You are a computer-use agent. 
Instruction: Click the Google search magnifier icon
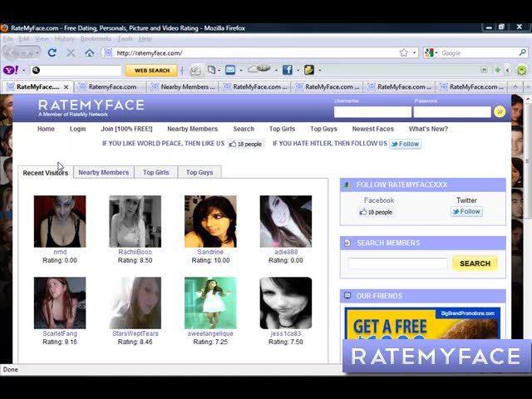pyautogui.click(x=523, y=52)
